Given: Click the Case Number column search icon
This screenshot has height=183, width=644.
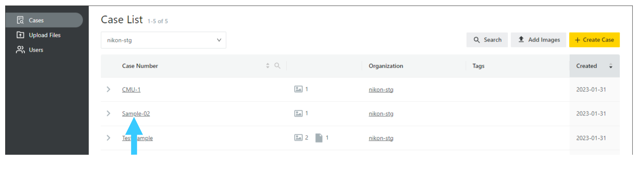Looking at the screenshot, I should coord(277,66).
